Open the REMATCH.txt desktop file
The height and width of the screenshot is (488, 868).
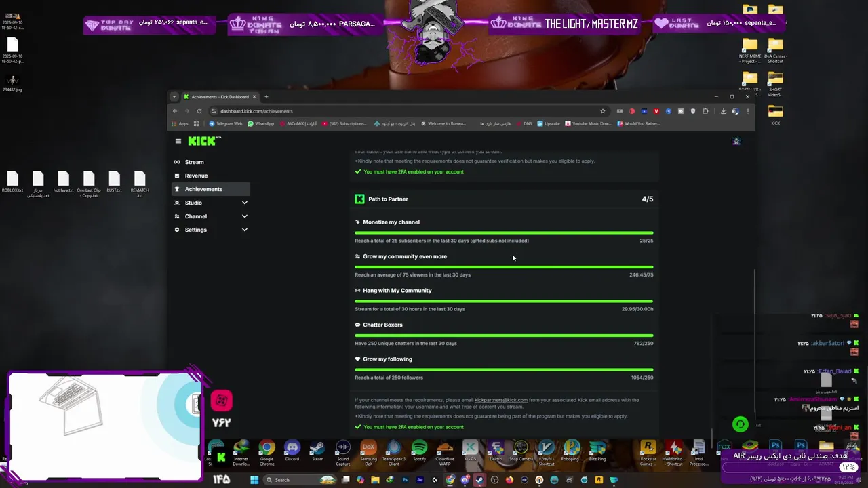point(140,184)
